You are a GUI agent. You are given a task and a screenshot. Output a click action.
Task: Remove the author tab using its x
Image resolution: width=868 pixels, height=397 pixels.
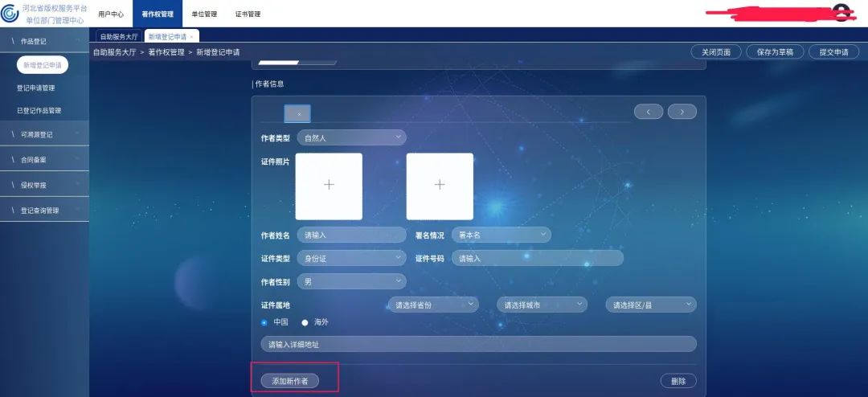point(299,114)
